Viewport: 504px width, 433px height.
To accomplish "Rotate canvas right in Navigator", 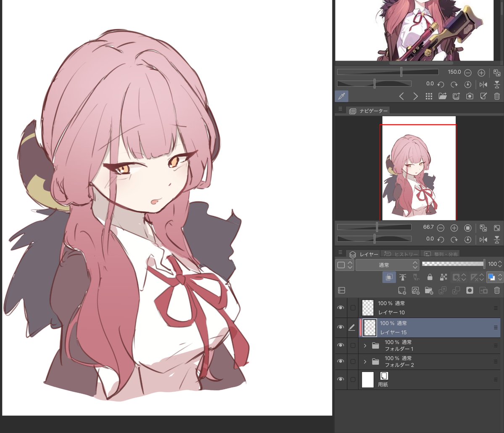I will click(454, 240).
